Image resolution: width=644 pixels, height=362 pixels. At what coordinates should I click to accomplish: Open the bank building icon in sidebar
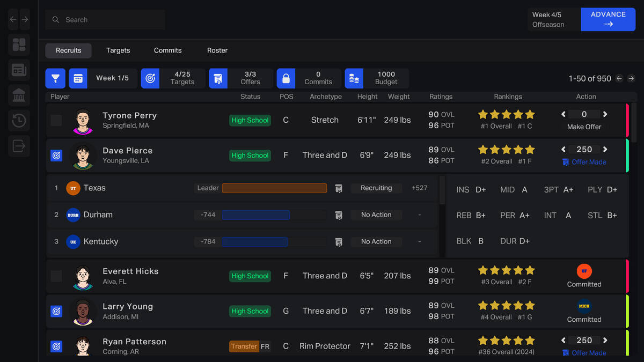tap(19, 95)
